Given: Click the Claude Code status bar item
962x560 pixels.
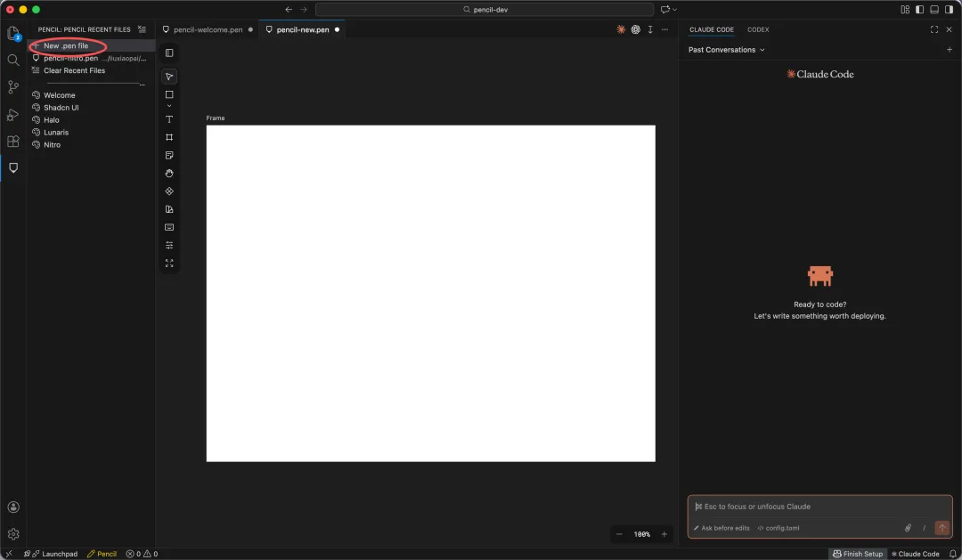Looking at the screenshot, I should tap(915, 554).
